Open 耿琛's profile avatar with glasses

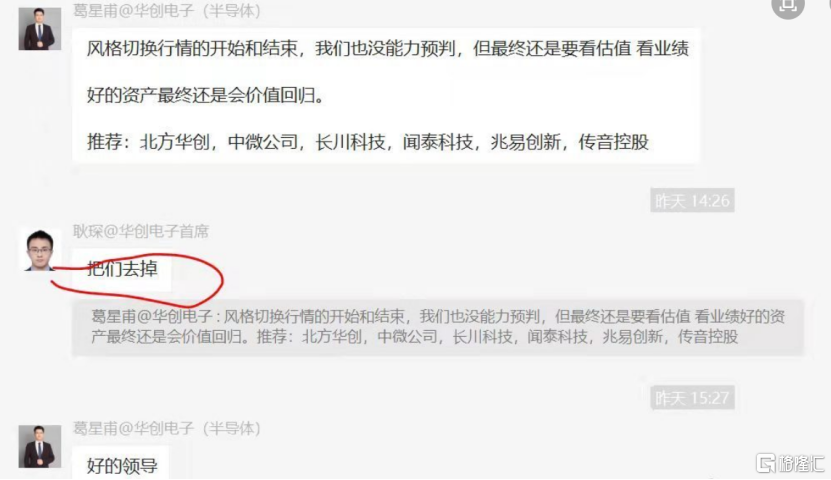click(40, 250)
